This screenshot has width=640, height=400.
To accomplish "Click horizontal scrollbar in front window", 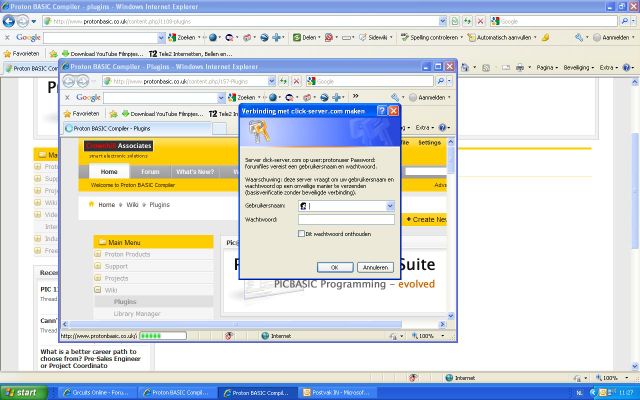I will point(235,324).
